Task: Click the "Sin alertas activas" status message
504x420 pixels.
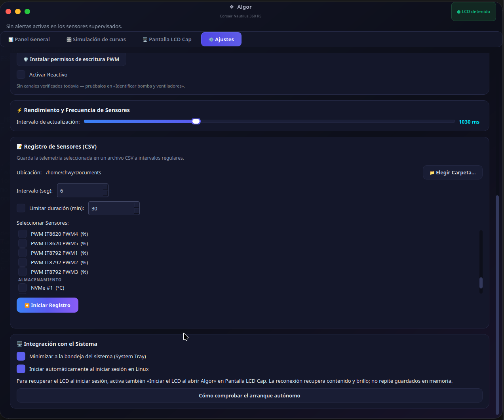Action: point(64,26)
